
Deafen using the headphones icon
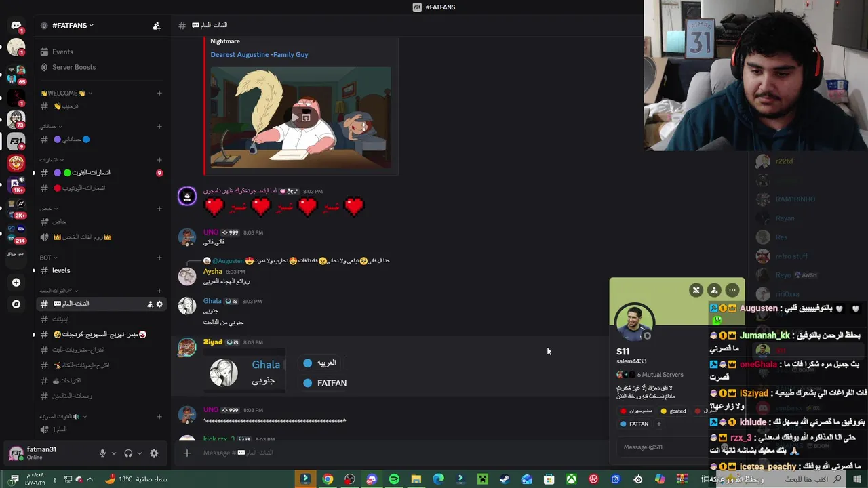click(128, 453)
